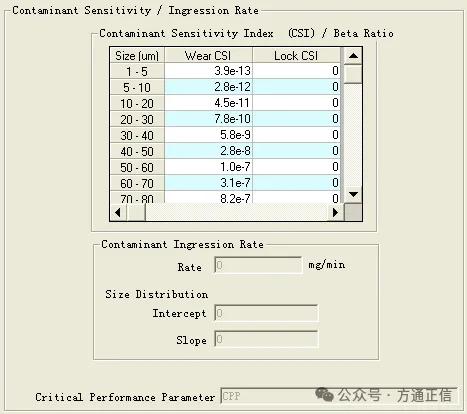This screenshot has height=414, width=467.
Task: Click the ingression Rate field in mg/min
Action: coord(258,265)
